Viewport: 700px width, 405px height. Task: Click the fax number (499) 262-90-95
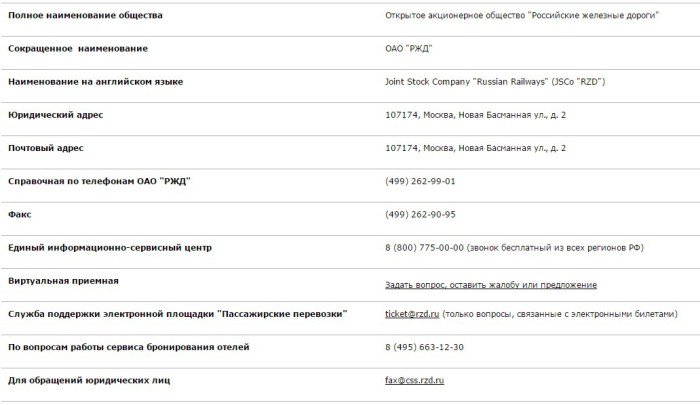[420, 214]
